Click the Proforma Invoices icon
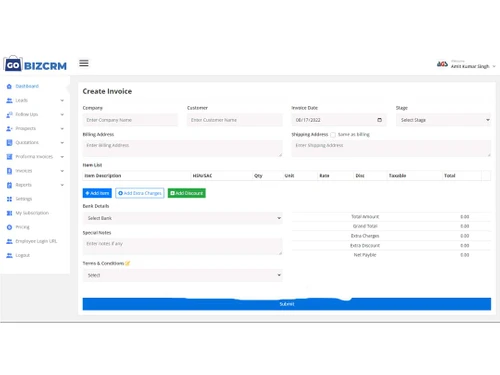This screenshot has width=500, height=375. click(9, 157)
